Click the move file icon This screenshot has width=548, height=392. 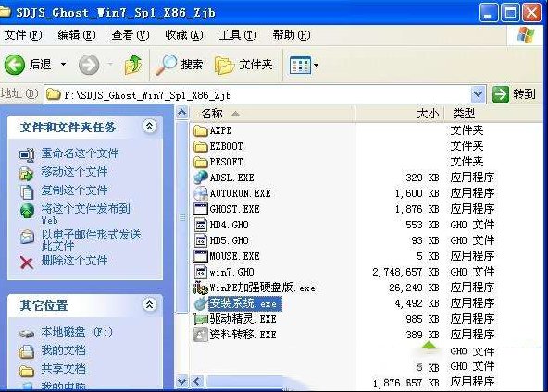pos(27,174)
